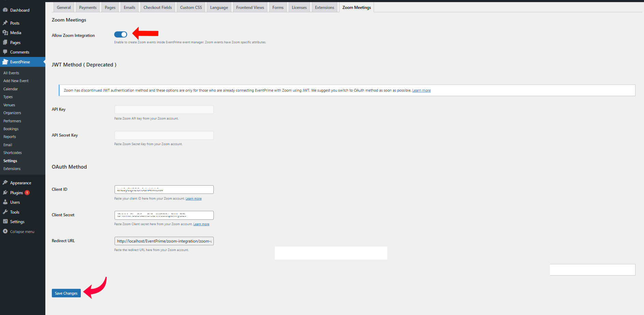Open the Posts menu label
Screen dimensions: 644x315
[15, 23]
